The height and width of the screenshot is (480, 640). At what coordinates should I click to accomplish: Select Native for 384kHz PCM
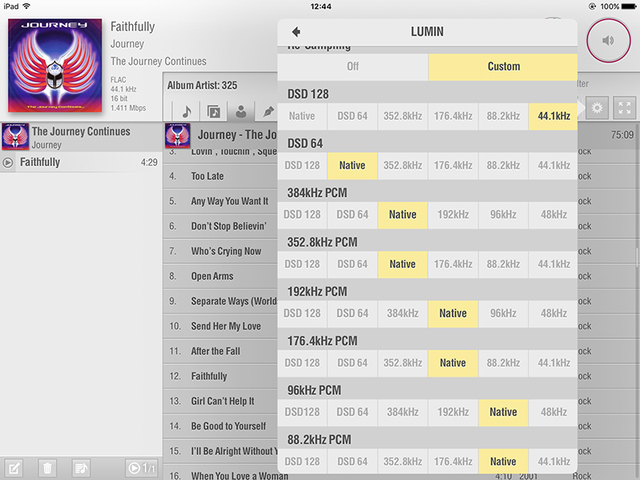402,215
